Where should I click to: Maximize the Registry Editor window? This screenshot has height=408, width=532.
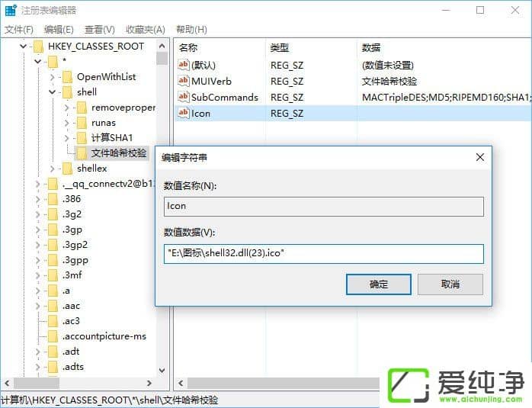[x=480, y=10]
